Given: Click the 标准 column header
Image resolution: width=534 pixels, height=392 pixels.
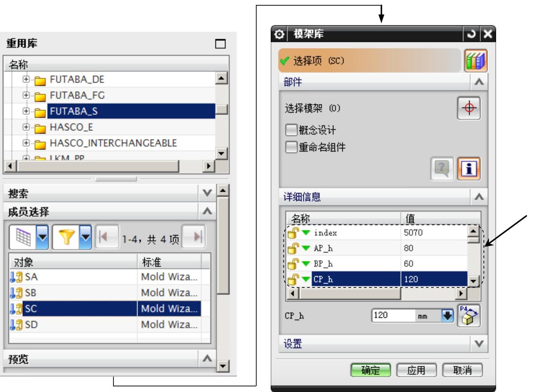Looking at the screenshot, I should 169,262.
